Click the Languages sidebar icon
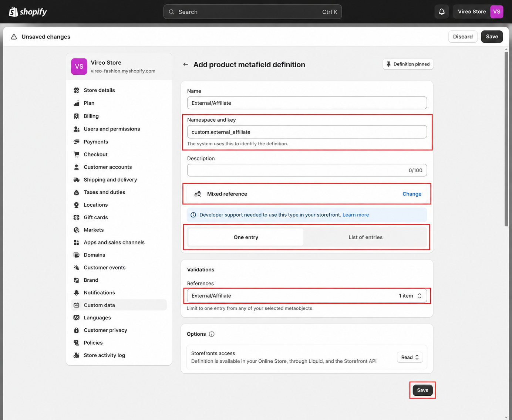The image size is (512, 420). click(77, 318)
